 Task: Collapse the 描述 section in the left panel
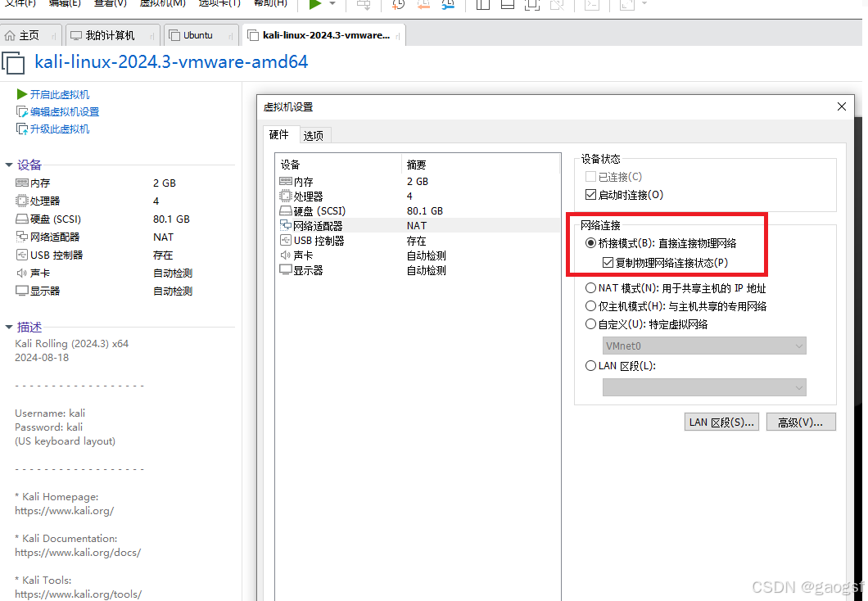9,327
